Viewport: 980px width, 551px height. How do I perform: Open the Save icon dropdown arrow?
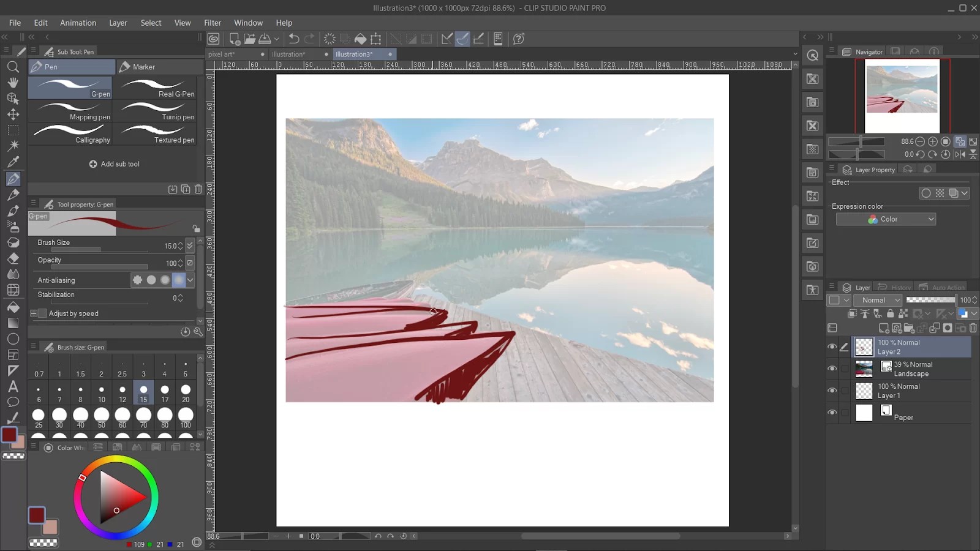point(277,39)
